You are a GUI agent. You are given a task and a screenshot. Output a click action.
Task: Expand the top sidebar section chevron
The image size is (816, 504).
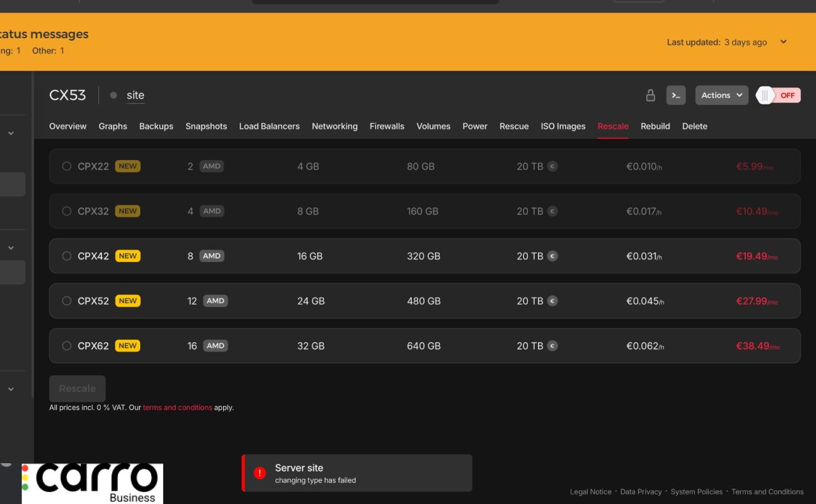coord(11,133)
